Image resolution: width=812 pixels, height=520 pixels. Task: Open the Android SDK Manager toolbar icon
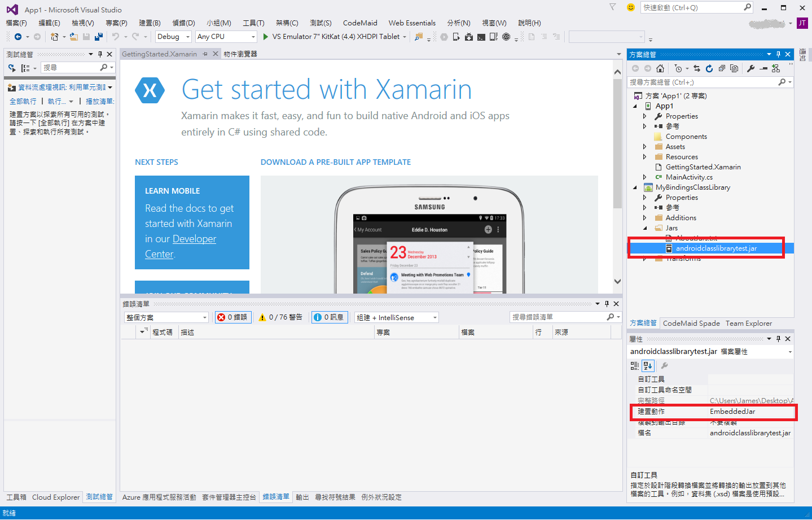click(x=468, y=37)
